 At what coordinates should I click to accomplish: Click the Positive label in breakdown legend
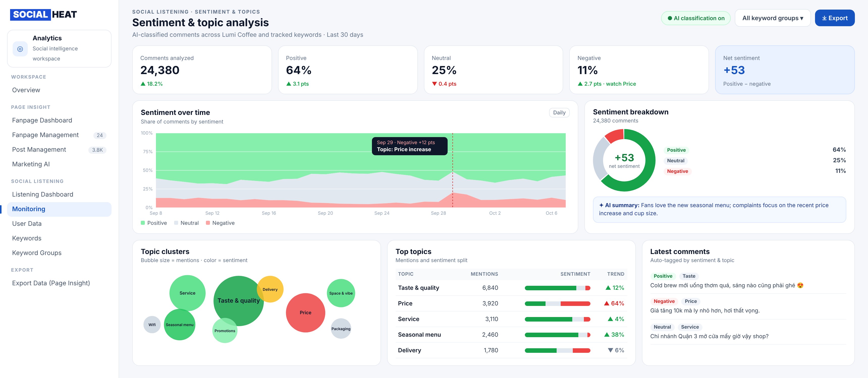pos(676,150)
